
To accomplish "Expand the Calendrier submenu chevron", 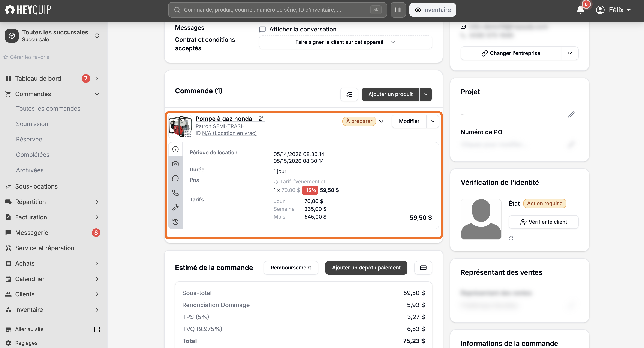I will [x=97, y=279].
